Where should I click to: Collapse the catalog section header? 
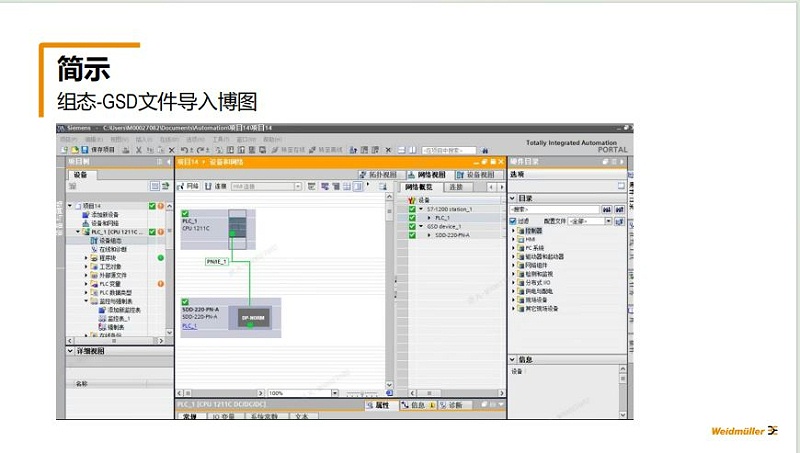pos(513,198)
